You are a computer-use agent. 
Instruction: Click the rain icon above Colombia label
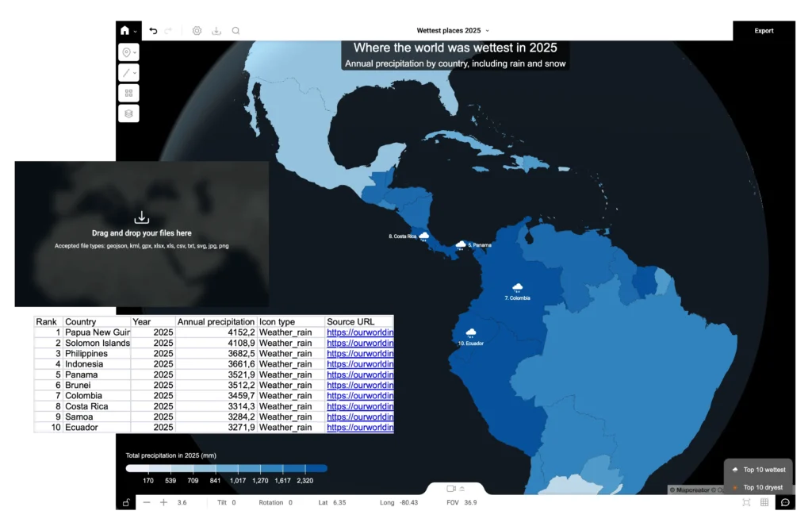tap(517, 288)
